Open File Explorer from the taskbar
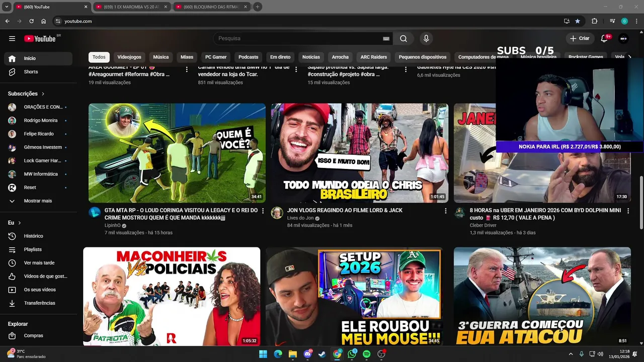 pyautogui.click(x=292, y=354)
